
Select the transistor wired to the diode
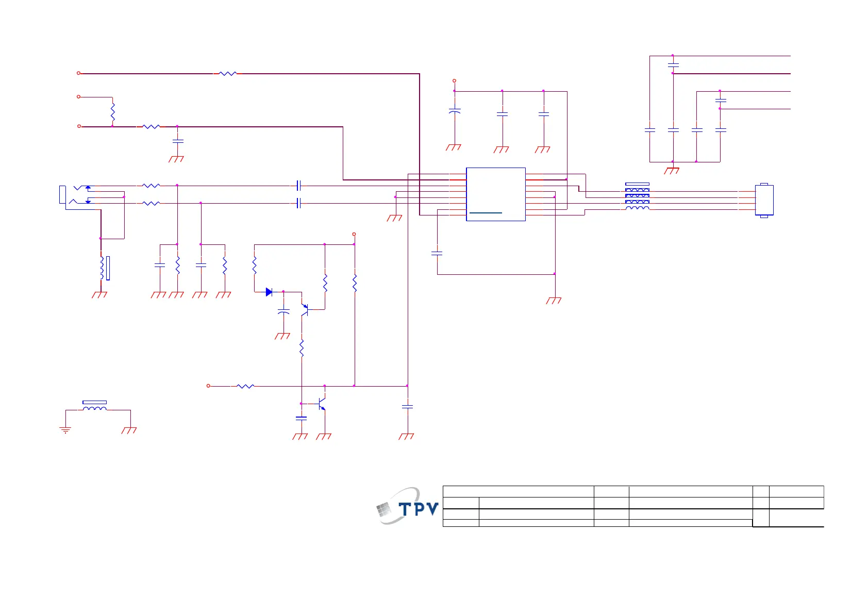(x=306, y=310)
